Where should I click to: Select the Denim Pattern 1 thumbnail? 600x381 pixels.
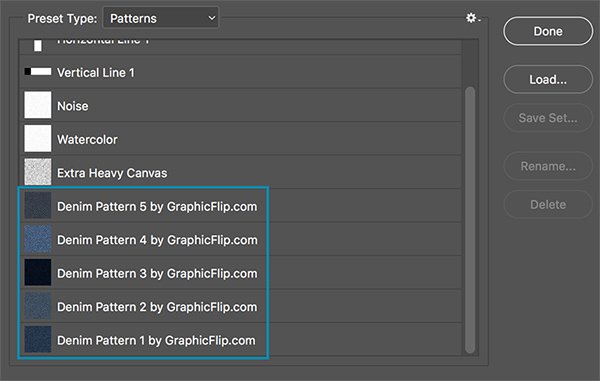tap(38, 339)
